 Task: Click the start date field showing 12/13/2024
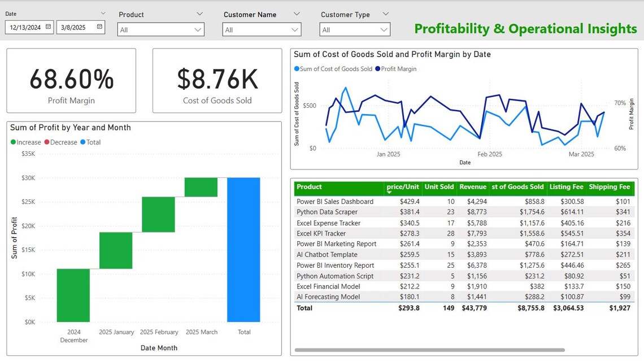29,27
